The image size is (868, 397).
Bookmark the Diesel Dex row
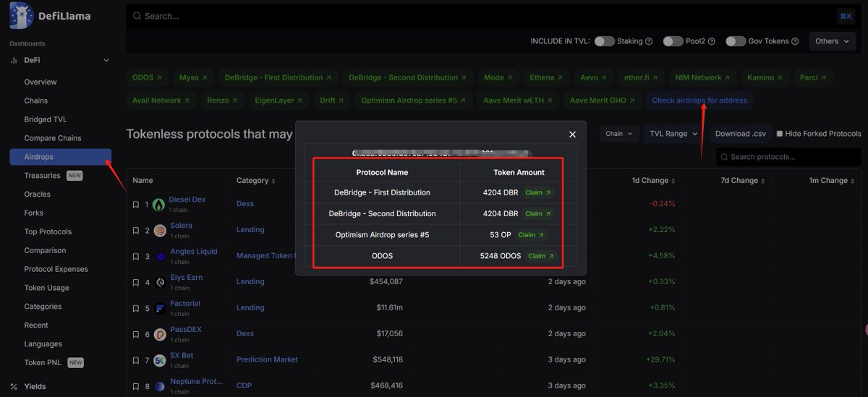[135, 205]
